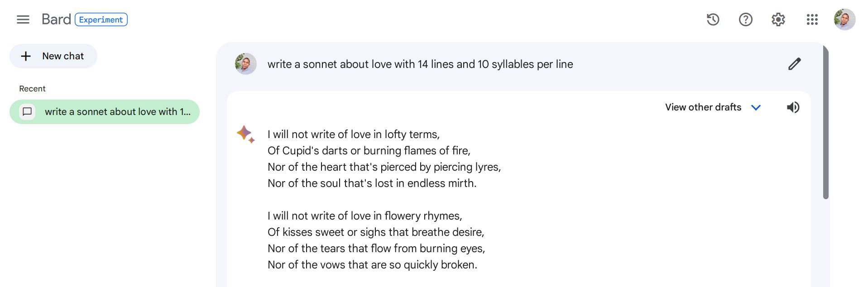
Task: Open the Google apps grid
Action: (812, 19)
